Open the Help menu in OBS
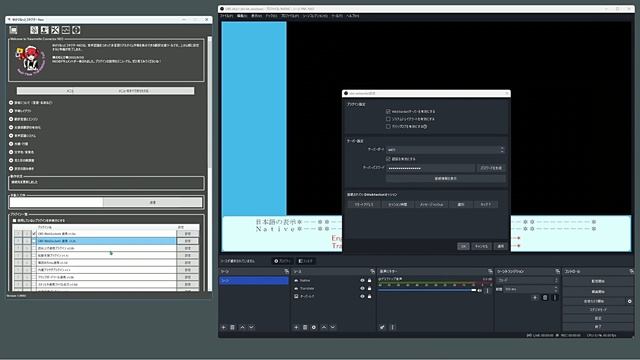640x360 pixels. pyautogui.click(x=353, y=16)
